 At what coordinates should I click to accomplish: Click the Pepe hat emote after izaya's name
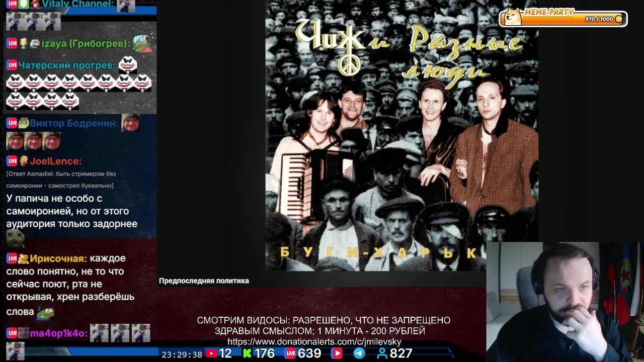(141, 43)
